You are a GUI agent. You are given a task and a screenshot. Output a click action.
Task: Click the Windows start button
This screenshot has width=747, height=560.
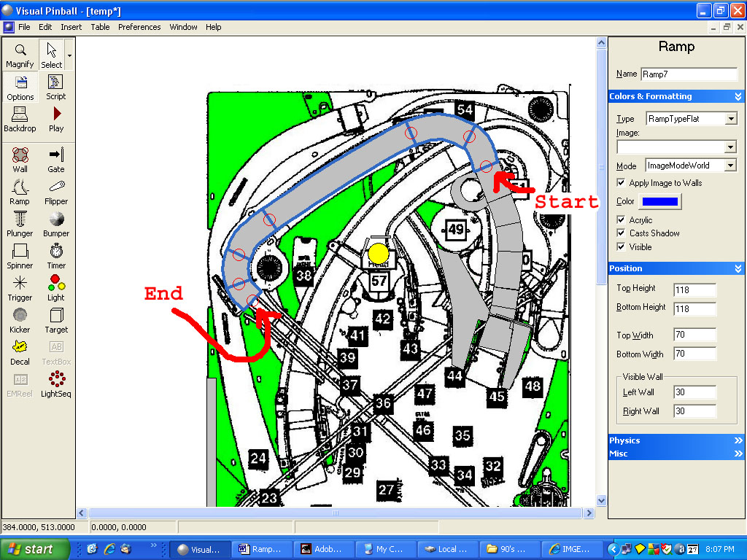point(35,549)
